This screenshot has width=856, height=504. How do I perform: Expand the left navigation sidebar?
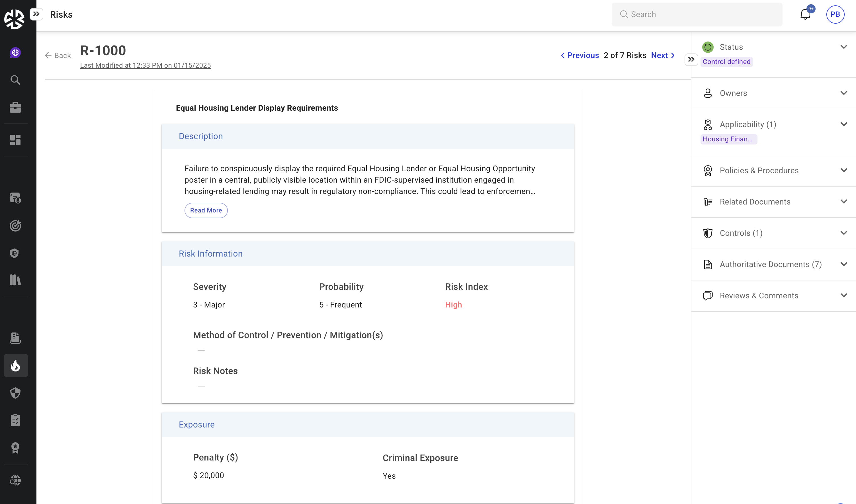point(36,14)
